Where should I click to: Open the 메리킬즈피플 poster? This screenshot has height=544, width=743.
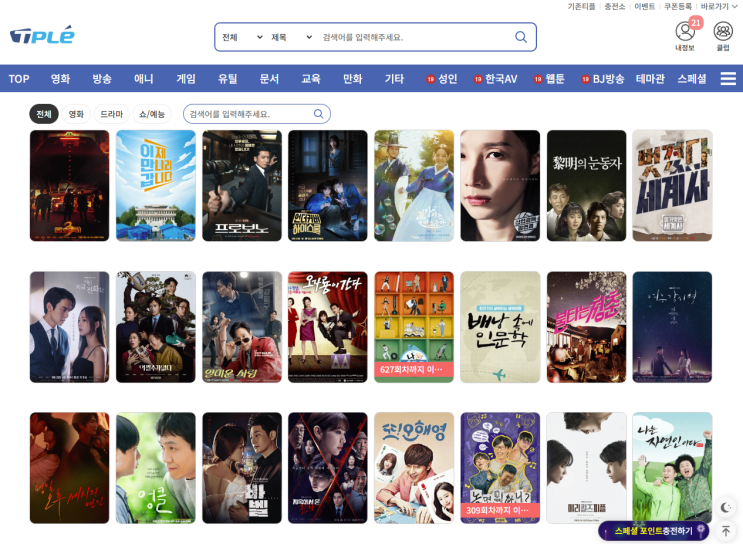pyautogui.click(x=586, y=468)
